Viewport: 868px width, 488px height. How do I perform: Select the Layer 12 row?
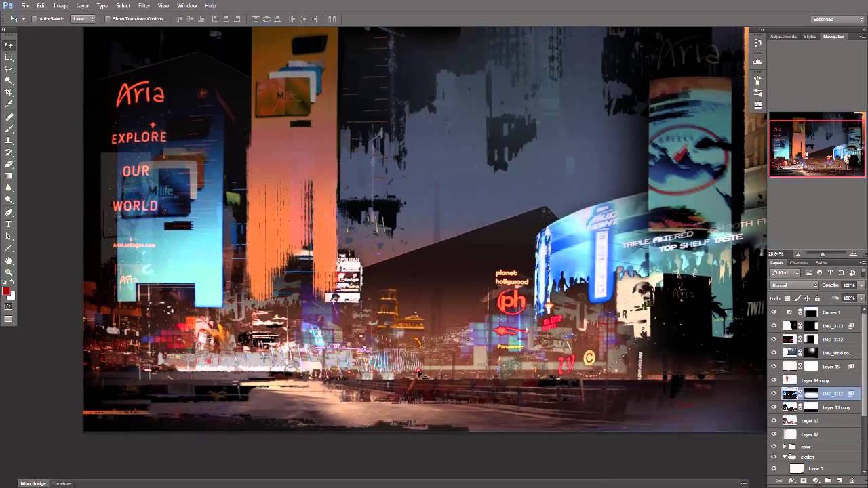click(x=815, y=434)
